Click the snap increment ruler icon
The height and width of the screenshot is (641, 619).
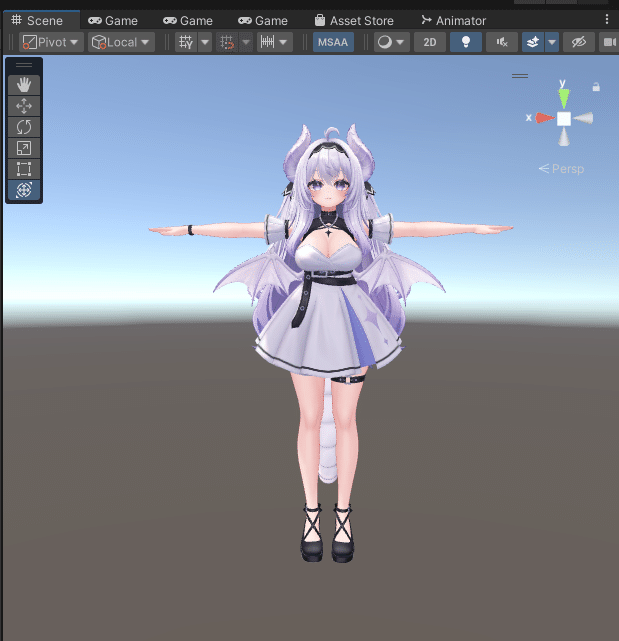tap(267, 42)
